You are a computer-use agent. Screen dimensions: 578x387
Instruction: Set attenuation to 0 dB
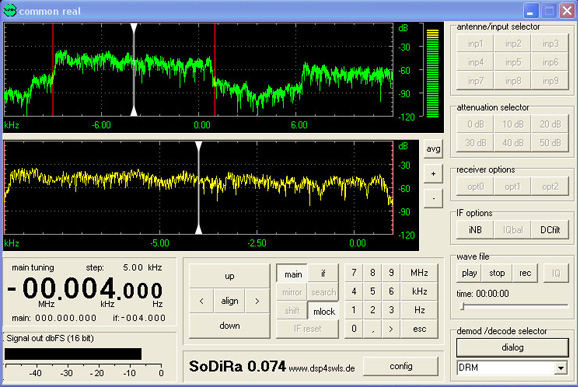coord(475,124)
